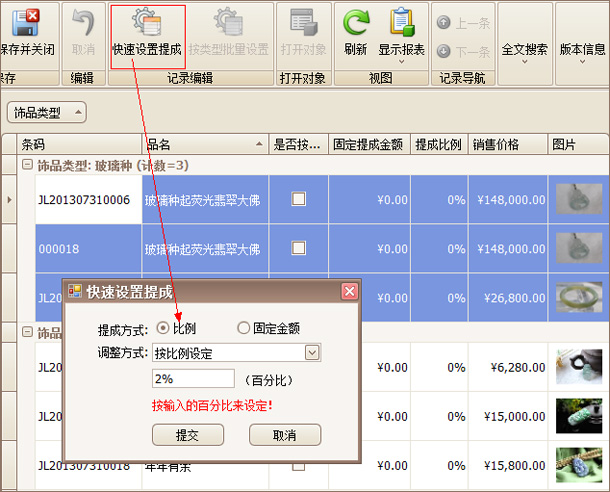Tick checkbox in the 000018 row
610x492 pixels.
(298, 248)
